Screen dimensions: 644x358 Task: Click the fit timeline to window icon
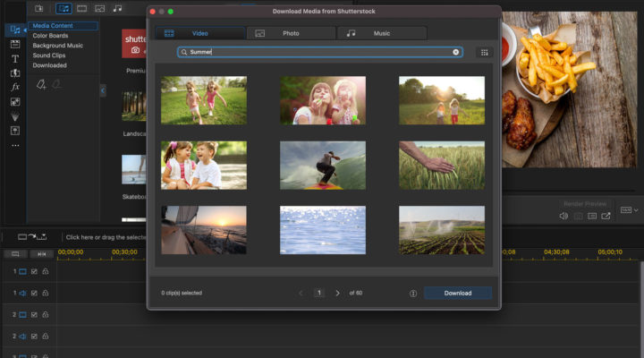tap(41, 254)
